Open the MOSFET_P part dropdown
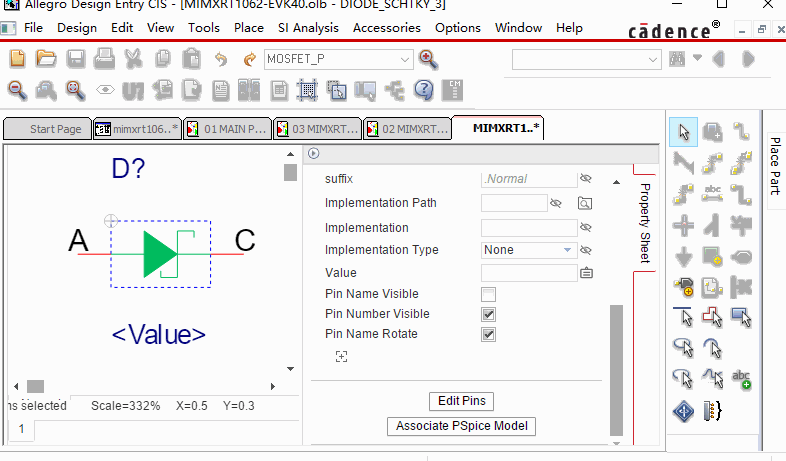Viewport: 786px width, 461px height. [x=404, y=59]
